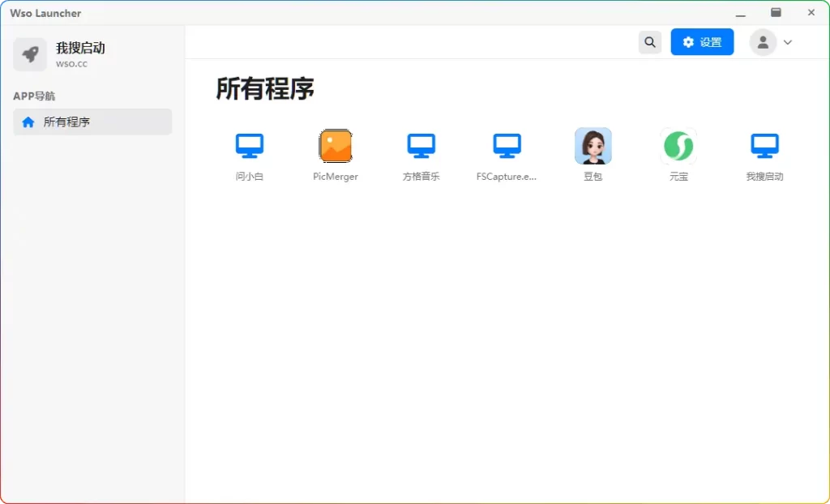Click the 所有程序 page heading
Image resolution: width=830 pixels, height=504 pixels.
click(265, 88)
